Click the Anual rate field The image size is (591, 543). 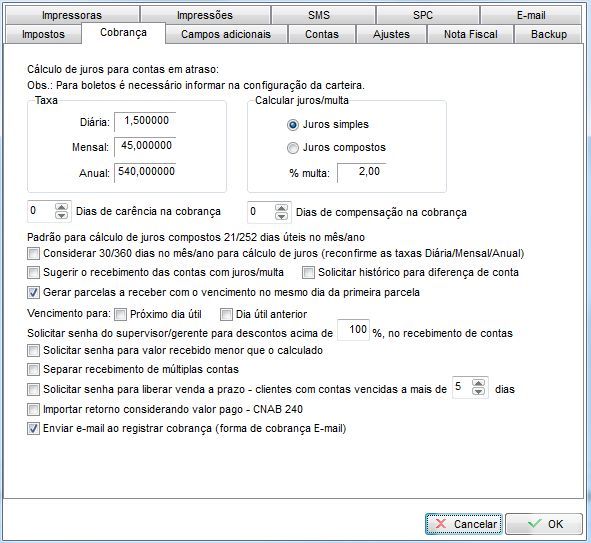coord(145,172)
